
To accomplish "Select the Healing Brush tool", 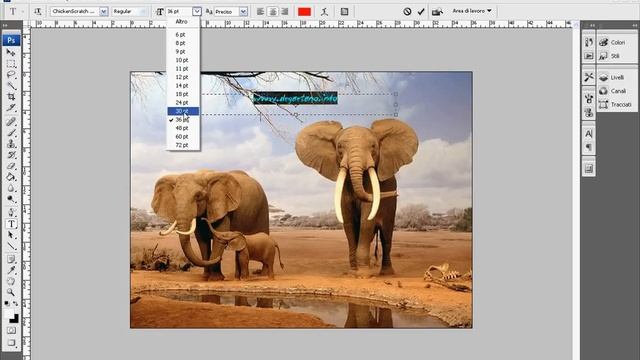I will [11, 122].
